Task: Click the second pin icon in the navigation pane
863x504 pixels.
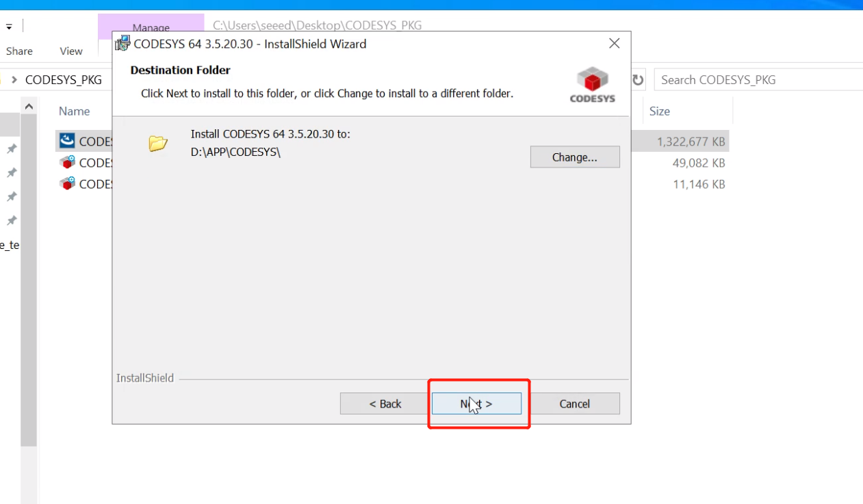Action: [12, 172]
